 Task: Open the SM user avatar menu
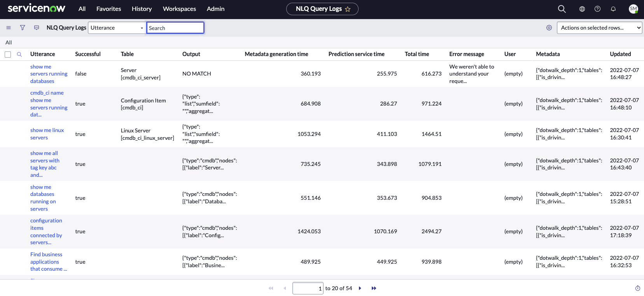633,9
